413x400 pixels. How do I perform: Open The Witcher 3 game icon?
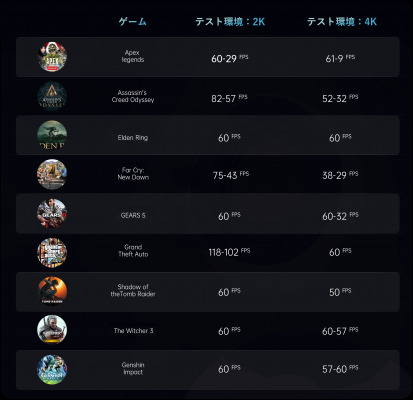tap(52, 330)
